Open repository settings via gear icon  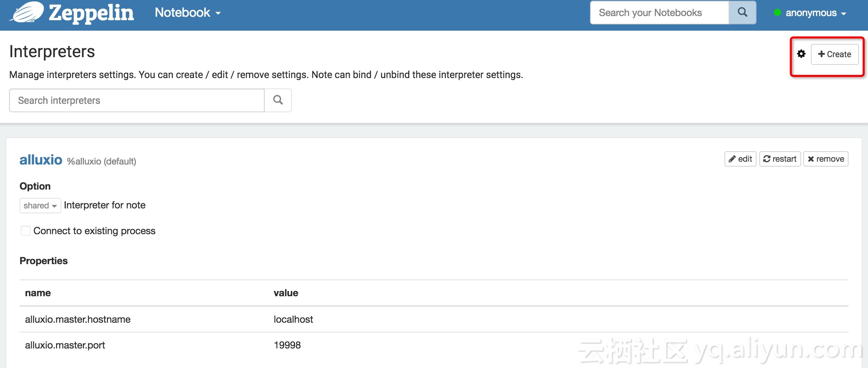tap(801, 54)
